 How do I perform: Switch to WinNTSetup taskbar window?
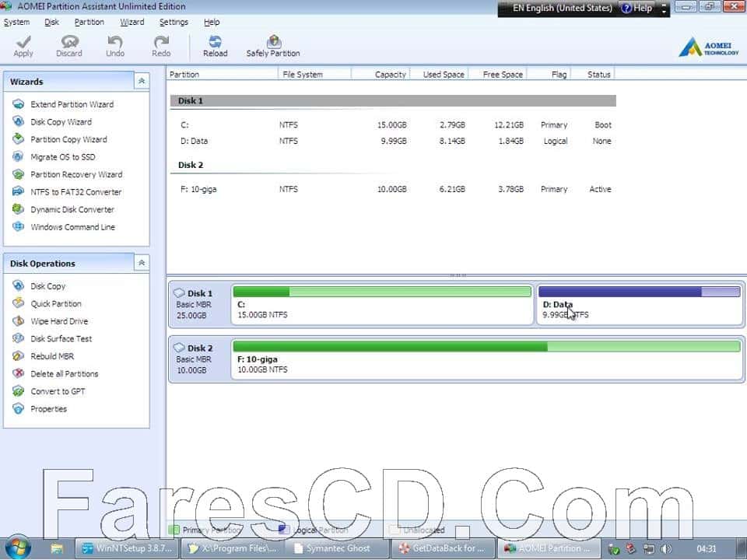(x=127, y=548)
